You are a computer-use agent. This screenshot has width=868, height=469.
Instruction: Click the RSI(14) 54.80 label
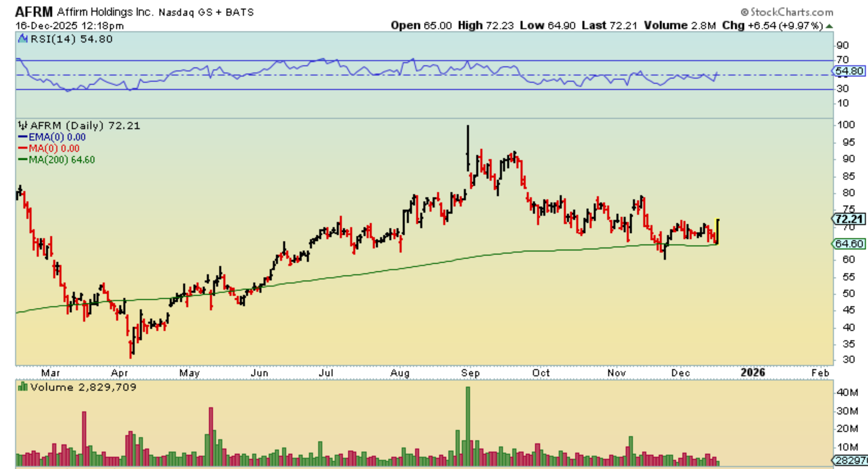tap(71, 39)
